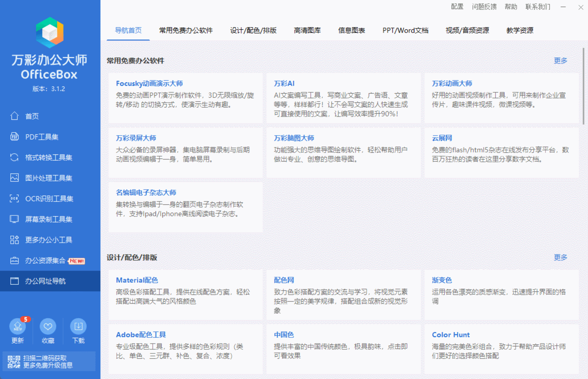The width and height of the screenshot is (588, 379).
Task: Click 更多 next to 设计/配色/排版
Action: pyautogui.click(x=560, y=257)
